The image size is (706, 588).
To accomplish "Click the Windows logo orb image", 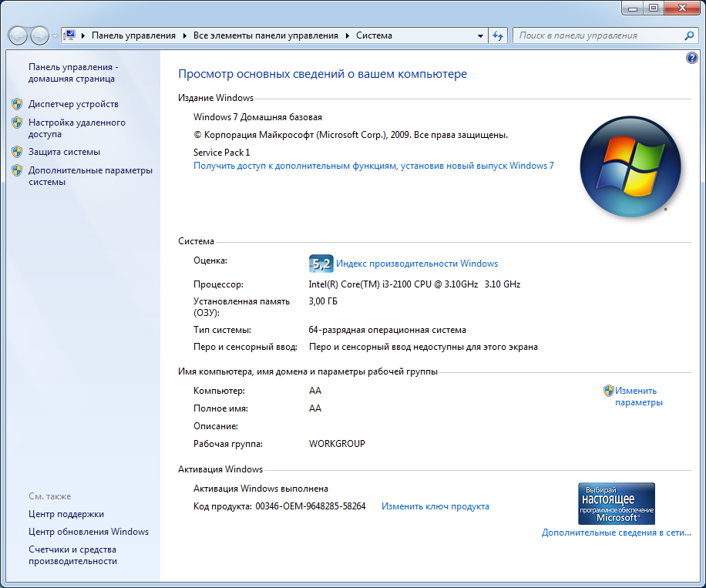I will 630,166.
